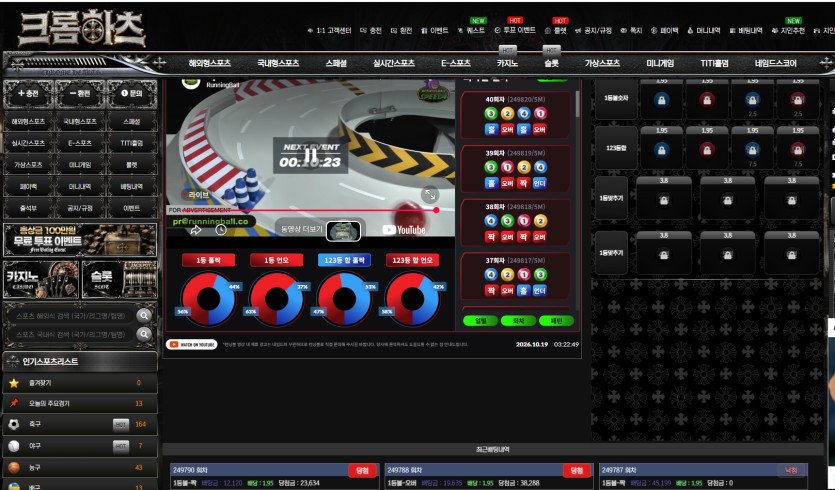This screenshot has height=490, width=835.
Task: Open the 무료 투표 이벤트 banner
Action: (80, 240)
